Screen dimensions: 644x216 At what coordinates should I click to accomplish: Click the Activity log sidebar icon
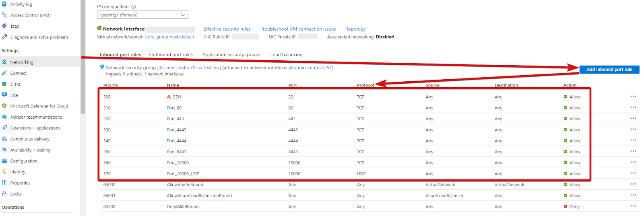(4, 4)
